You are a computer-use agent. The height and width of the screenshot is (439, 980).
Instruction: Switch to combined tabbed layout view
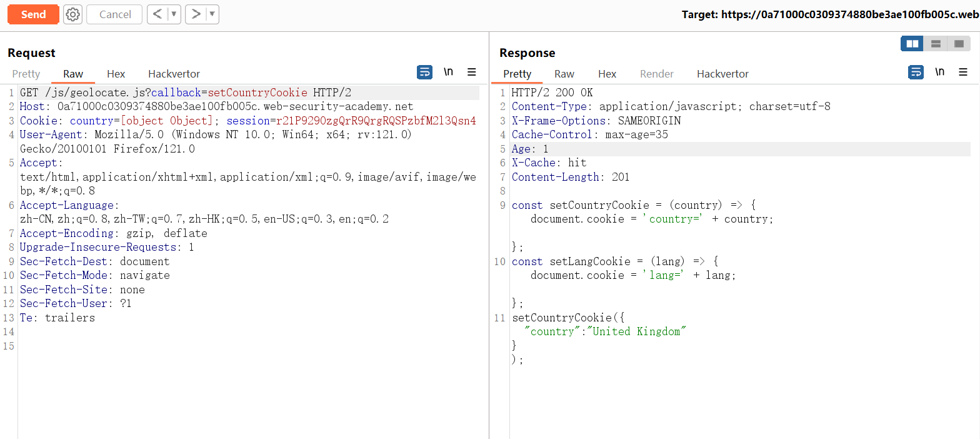point(959,44)
